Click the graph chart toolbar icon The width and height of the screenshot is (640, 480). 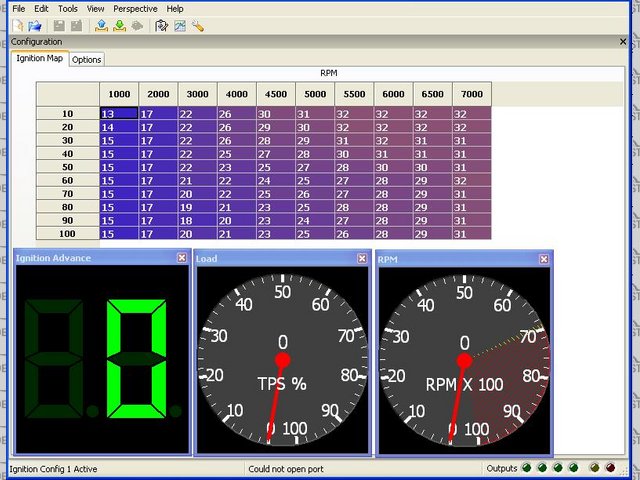click(179, 25)
